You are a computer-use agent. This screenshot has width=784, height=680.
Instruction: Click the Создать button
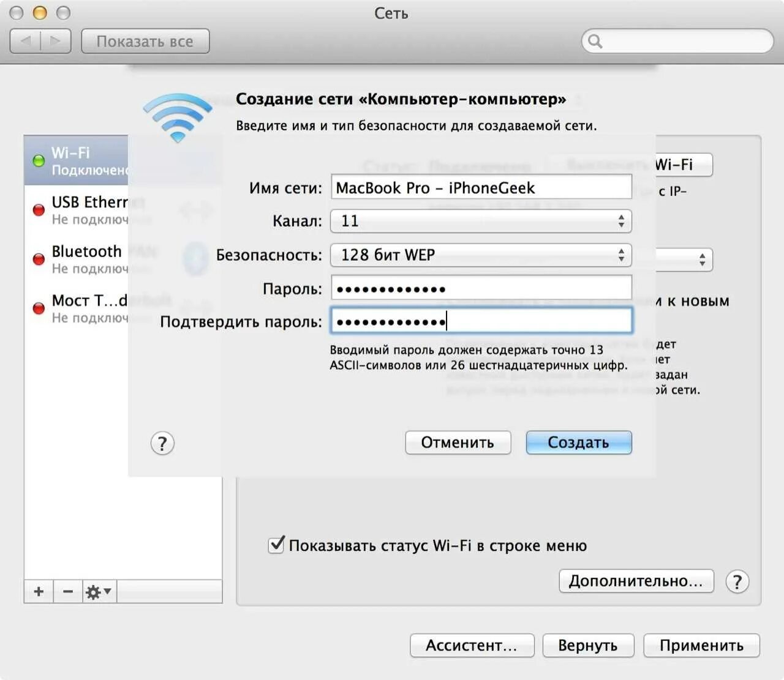click(x=579, y=443)
